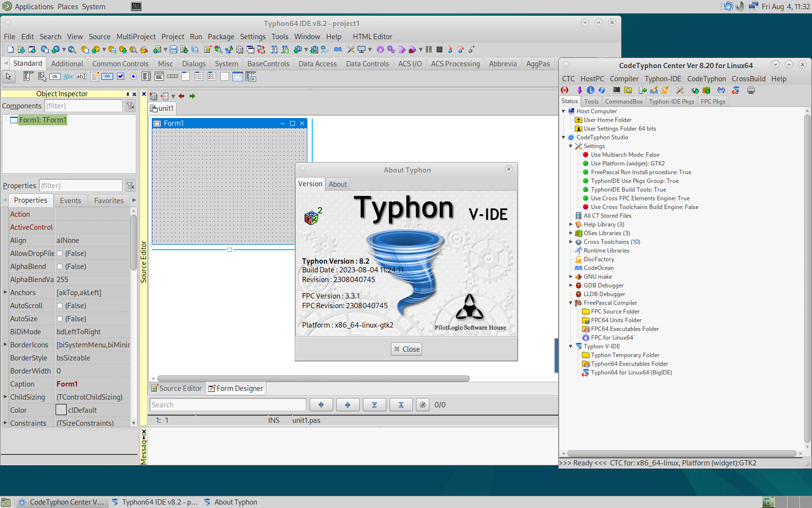Open the CrossBuild menu in CodeTyphon Center
This screenshot has width=812, height=508.
pyautogui.click(x=749, y=79)
